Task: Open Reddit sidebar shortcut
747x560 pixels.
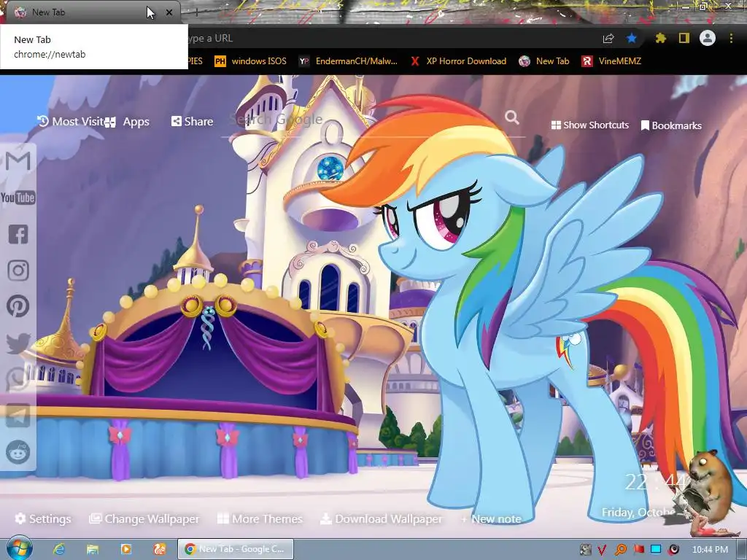Action: pyautogui.click(x=18, y=452)
